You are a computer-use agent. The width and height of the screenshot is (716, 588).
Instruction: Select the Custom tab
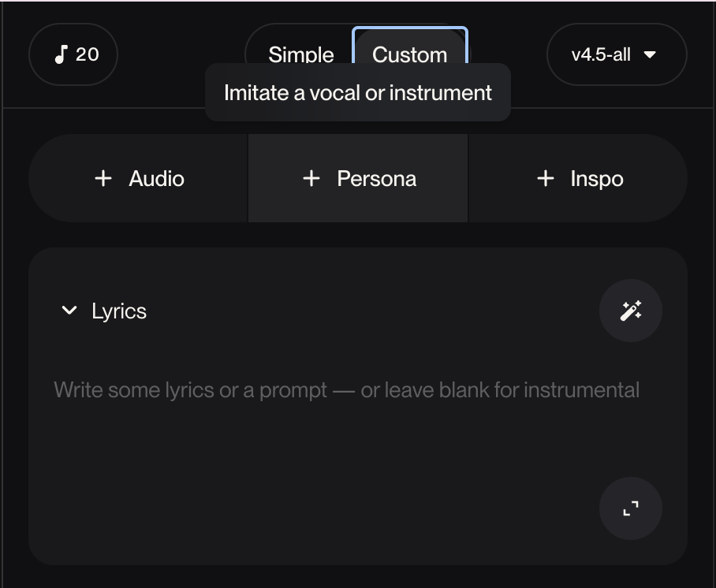tap(409, 54)
